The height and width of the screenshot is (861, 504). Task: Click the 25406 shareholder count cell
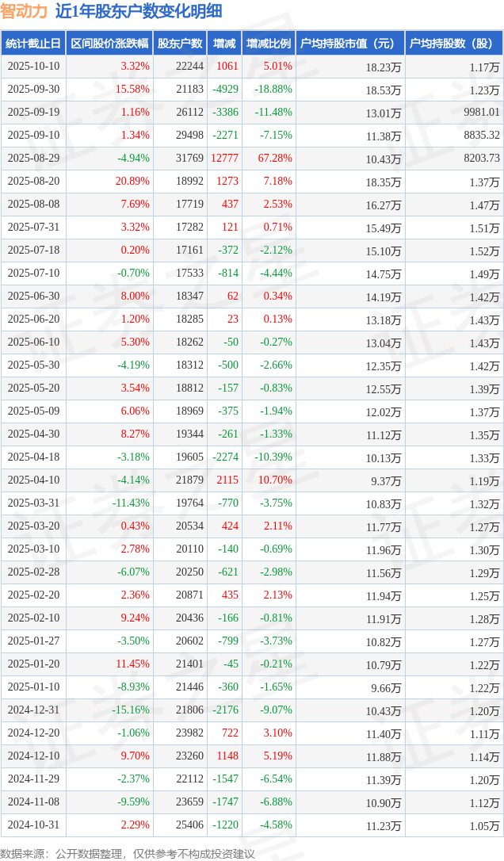point(189,825)
